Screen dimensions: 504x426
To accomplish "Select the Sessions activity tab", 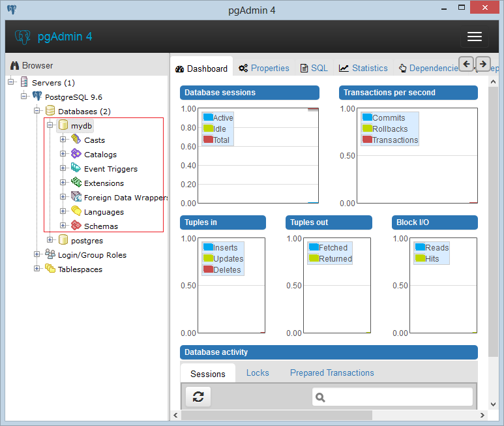I will [208, 374].
